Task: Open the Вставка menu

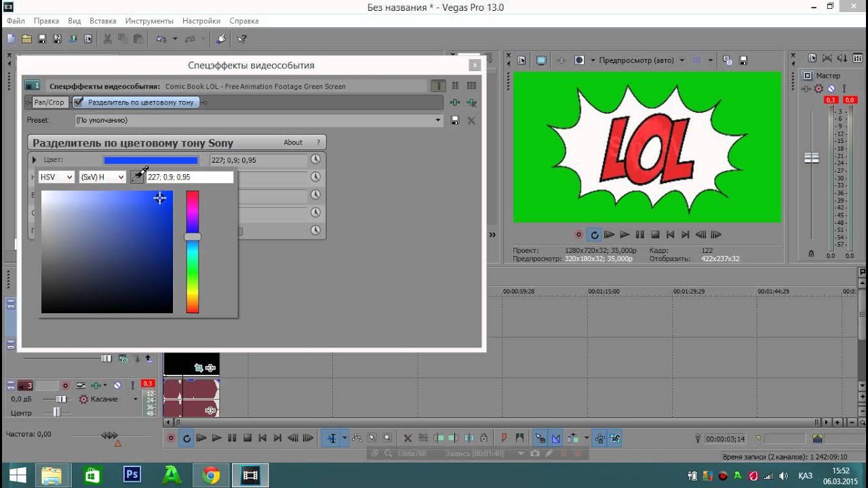Action: click(102, 21)
